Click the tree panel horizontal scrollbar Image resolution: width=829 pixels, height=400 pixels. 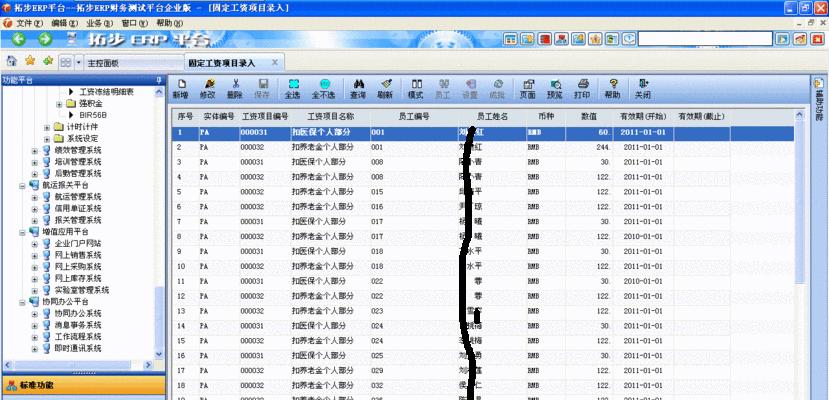pyautogui.click(x=78, y=365)
